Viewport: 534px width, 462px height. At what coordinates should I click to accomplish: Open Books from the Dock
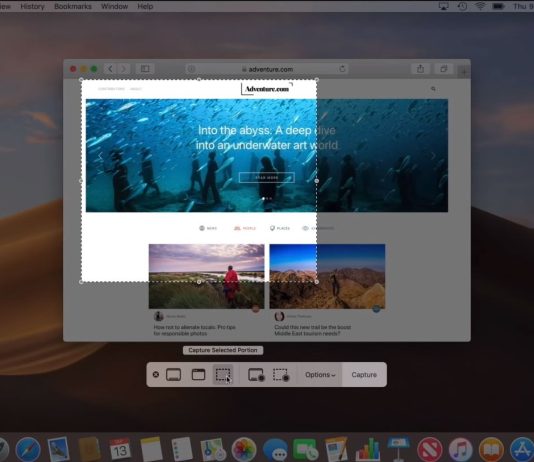point(491,449)
